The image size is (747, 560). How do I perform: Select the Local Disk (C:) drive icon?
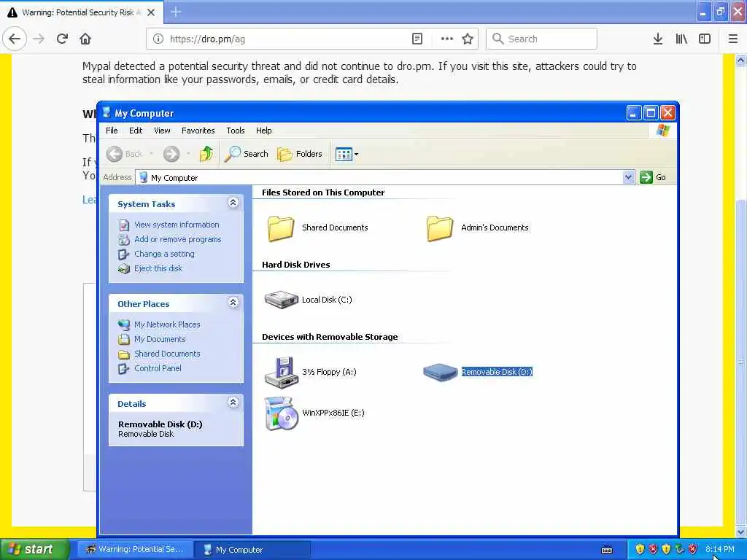pos(281,300)
